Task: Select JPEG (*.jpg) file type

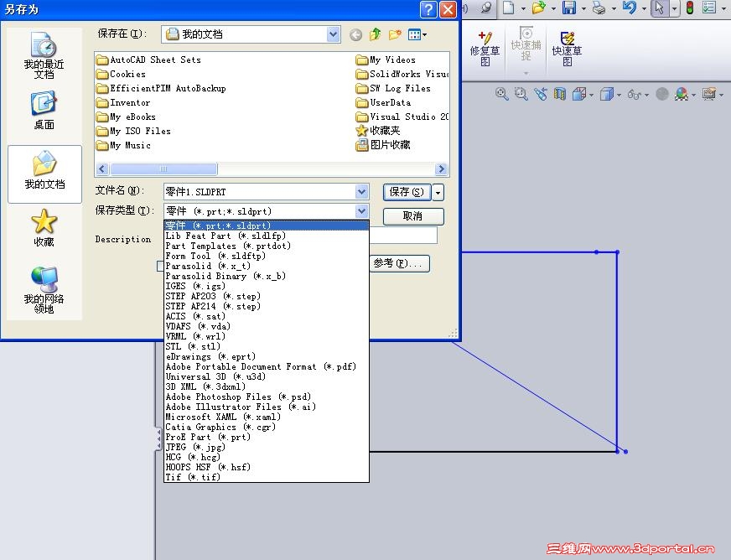Action: (267, 447)
